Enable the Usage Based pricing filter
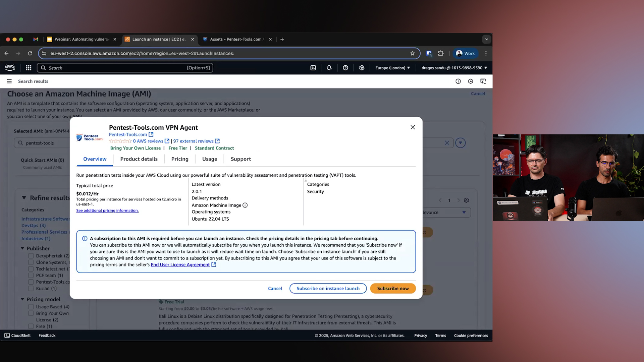644x362 pixels. point(31,307)
